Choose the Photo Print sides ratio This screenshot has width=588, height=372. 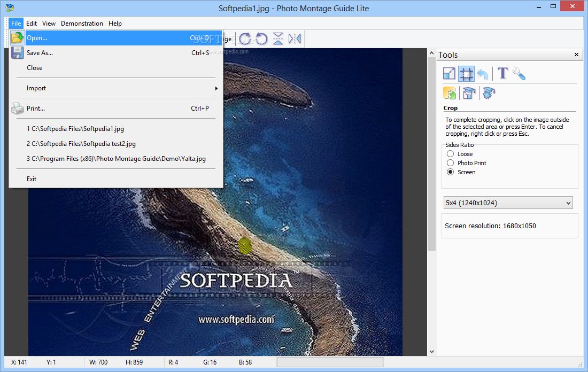pos(451,162)
